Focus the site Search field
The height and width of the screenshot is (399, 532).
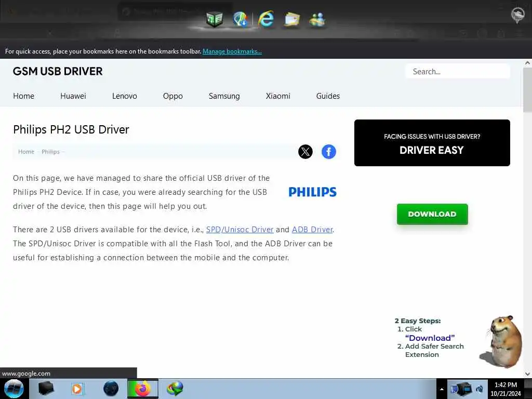point(457,72)
